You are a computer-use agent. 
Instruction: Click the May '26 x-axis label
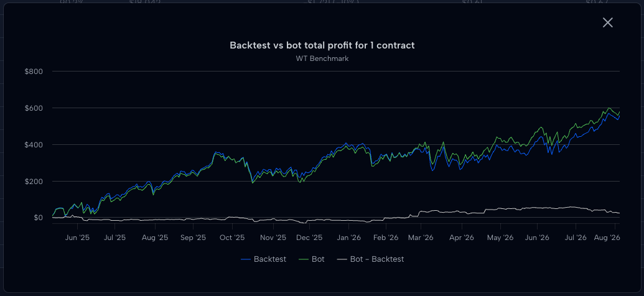[x=500, y=238]
